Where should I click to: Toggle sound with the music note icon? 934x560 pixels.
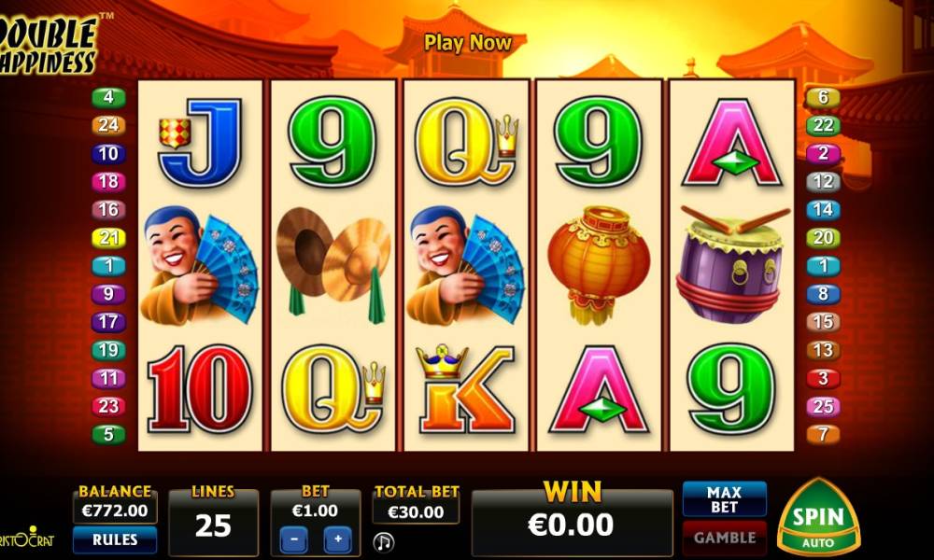[x=384, y=541]
